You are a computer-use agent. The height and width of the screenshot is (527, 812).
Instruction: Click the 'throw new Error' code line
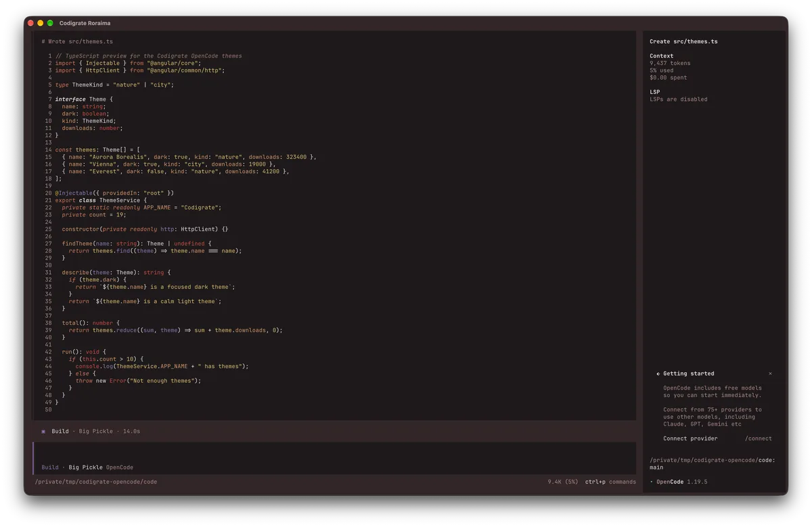[x=138, y=380]
